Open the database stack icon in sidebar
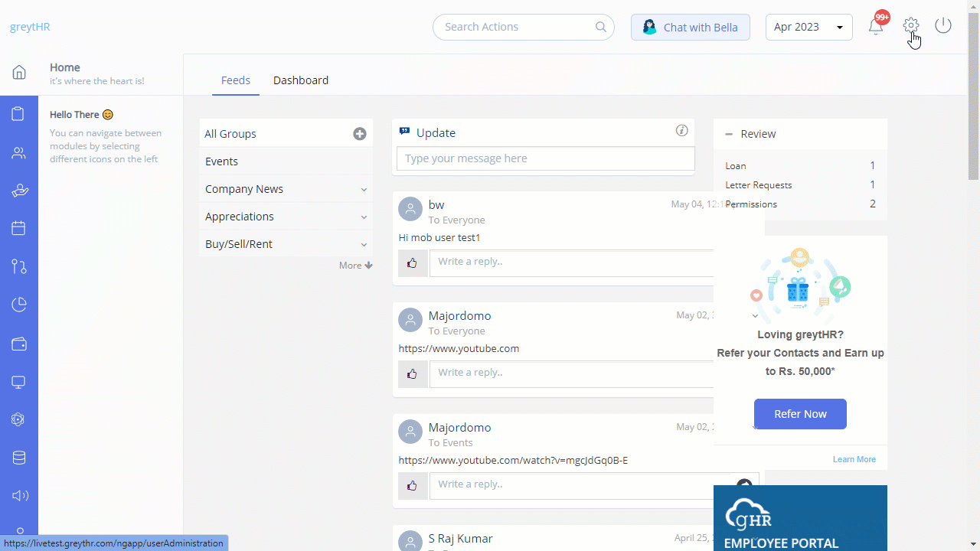 point(19,458)
